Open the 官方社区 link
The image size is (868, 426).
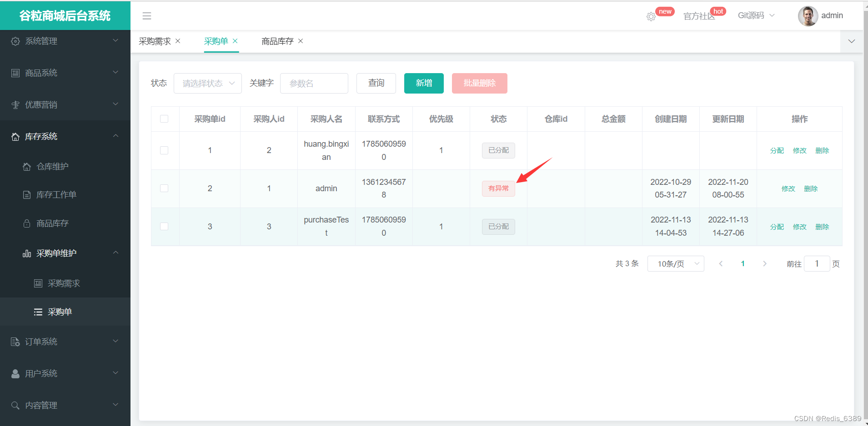(699, 16)
